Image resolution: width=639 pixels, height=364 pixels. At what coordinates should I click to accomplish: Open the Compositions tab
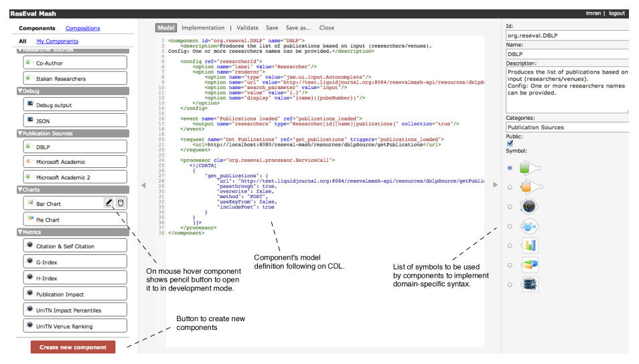pyautogui.click(x=82, y=29)
